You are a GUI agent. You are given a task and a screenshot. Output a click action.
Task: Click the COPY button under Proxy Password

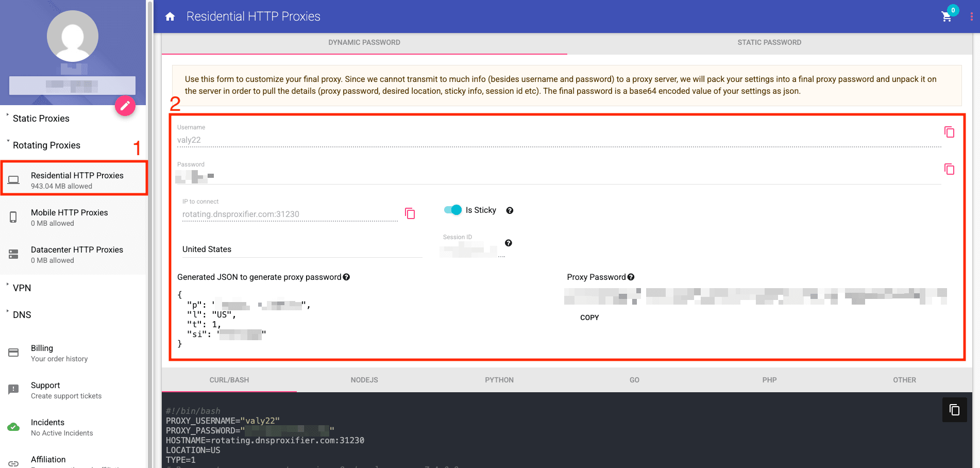point(589,317)
